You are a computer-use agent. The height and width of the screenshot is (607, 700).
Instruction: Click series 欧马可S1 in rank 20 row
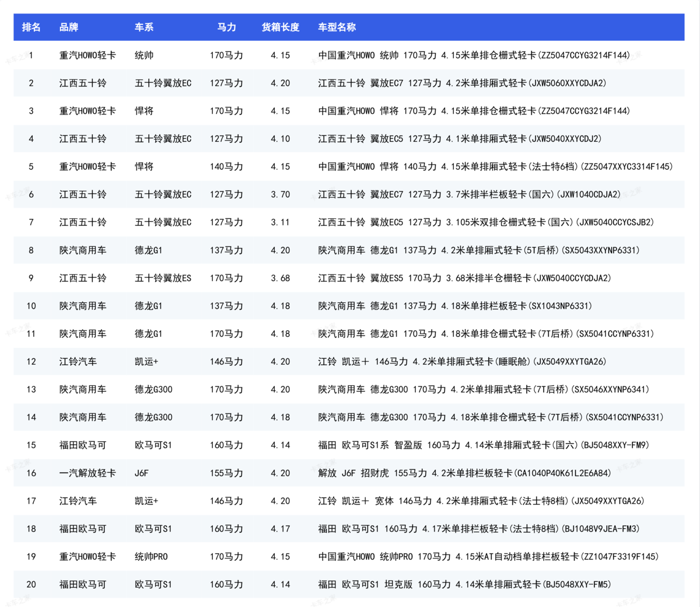(153, 584)
